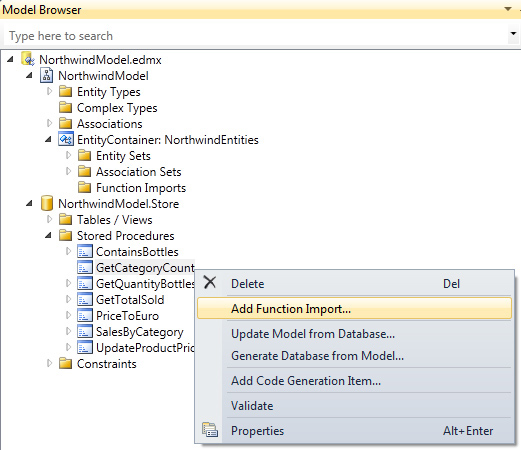Expand the Entity Types folder
This screenshot has height=450, width=521.
(49, 91)
